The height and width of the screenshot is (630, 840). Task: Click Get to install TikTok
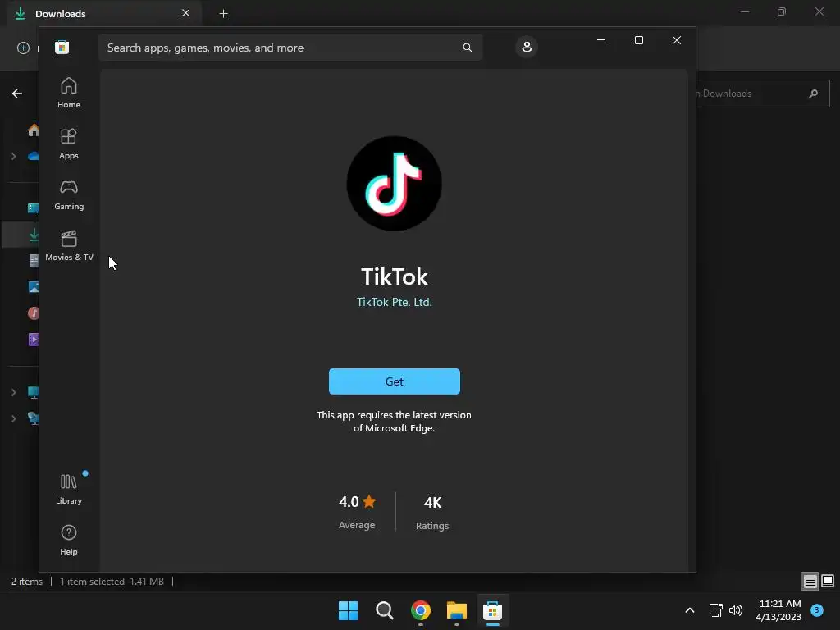click(395, 381)
